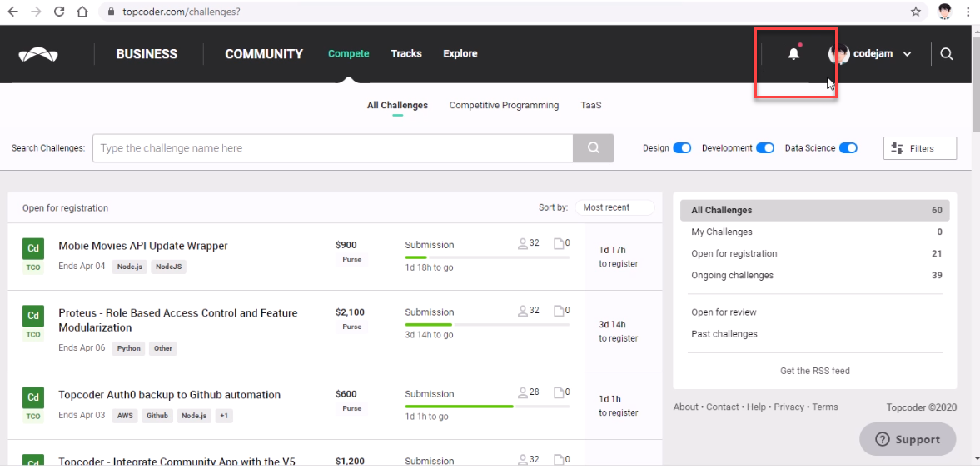Image resolution: width=980 pixels, height=469 pixels.
Task: Click registrants icon for Mobie Movies
Action: pyautogui.click(x=523, y=243)
